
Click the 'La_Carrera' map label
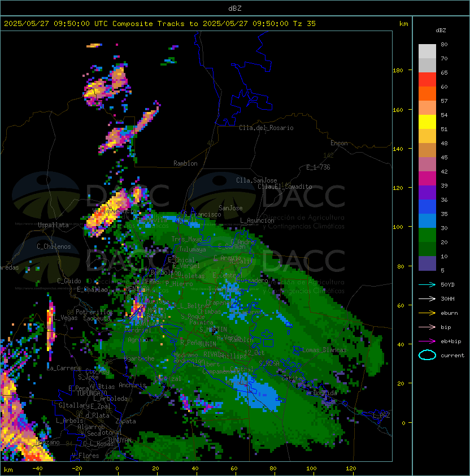click(x=63, y=368)
